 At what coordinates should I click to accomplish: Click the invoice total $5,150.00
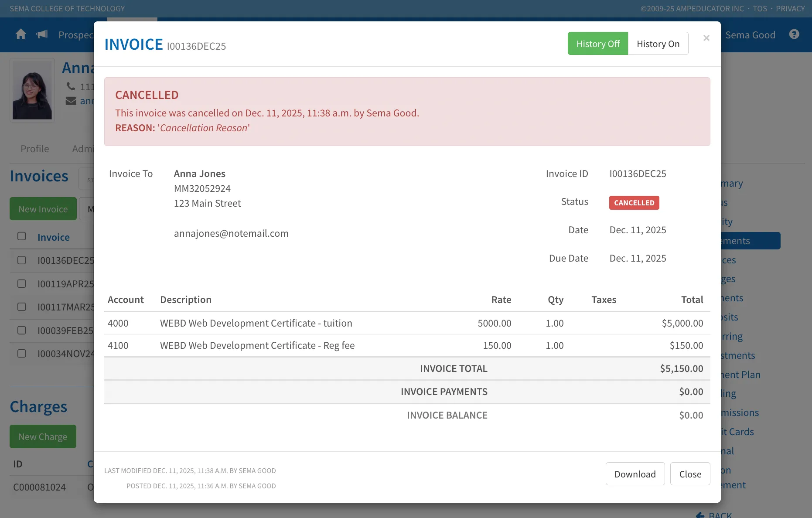point(682,368)
